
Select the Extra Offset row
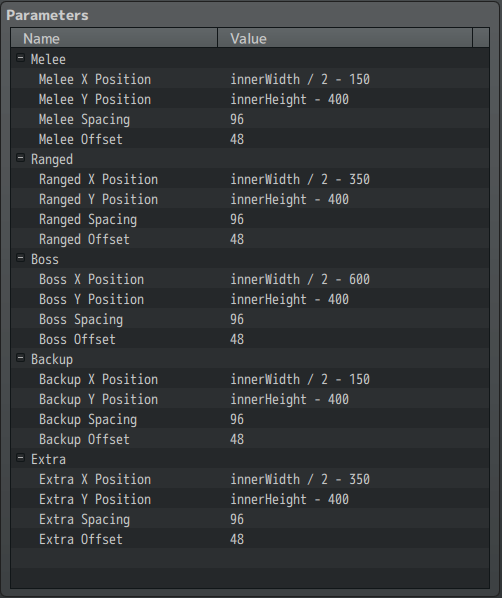[x=250, y=539]
